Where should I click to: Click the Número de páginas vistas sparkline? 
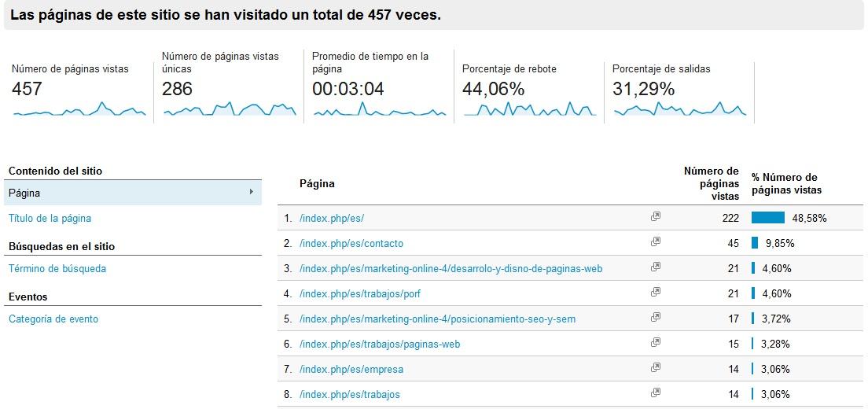click(79, 110)
